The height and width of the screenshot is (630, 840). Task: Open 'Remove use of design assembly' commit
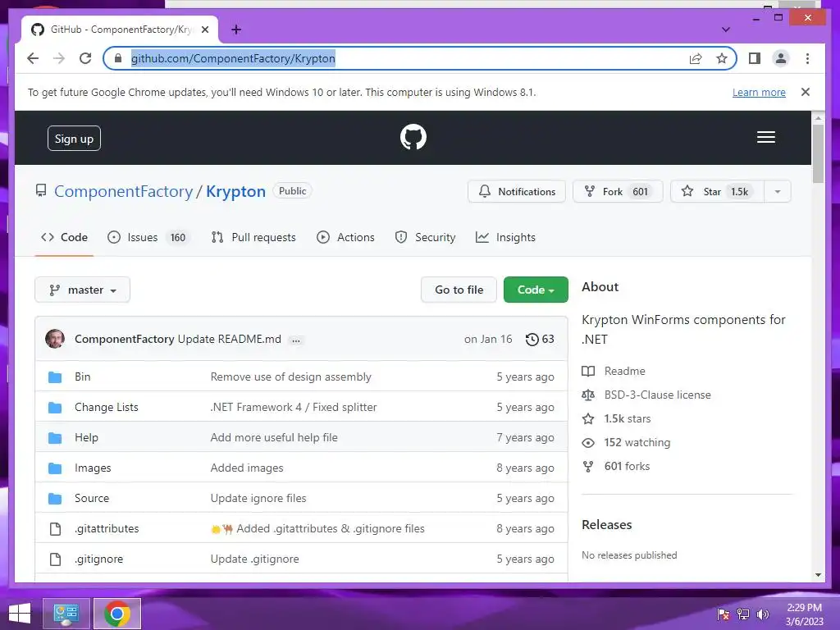pyautogui.click(x=291, y=377)
